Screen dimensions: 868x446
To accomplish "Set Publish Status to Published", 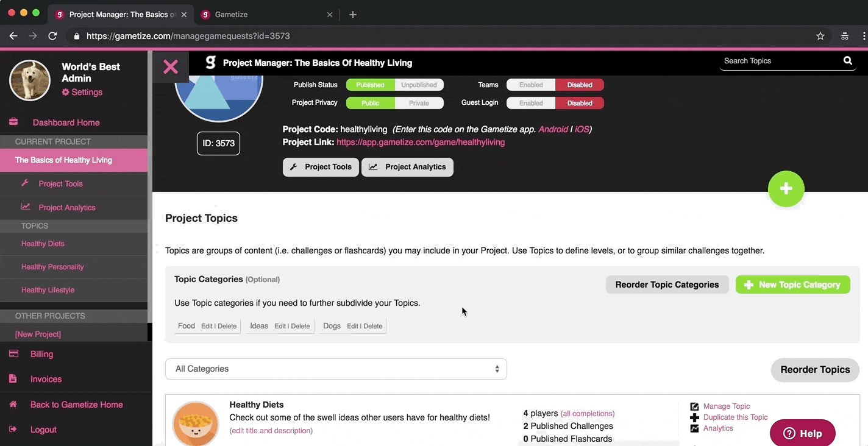I will click(370, 85).
